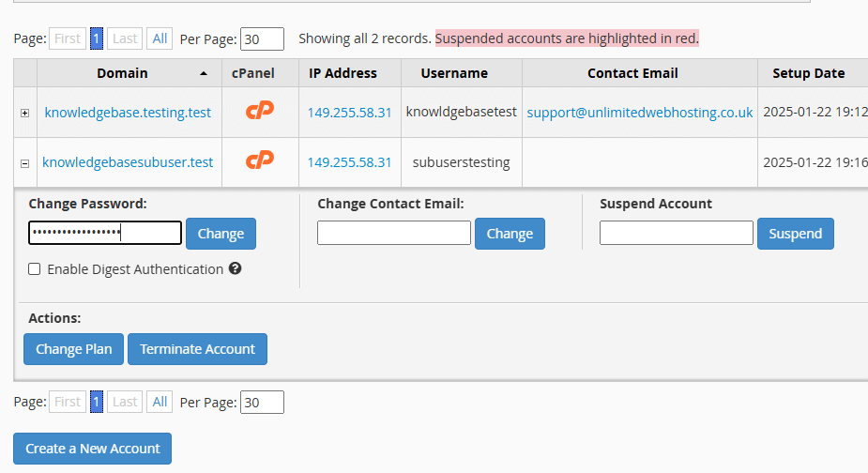
Task: Select bottom pagination First page
Action: tap(68, 402)
